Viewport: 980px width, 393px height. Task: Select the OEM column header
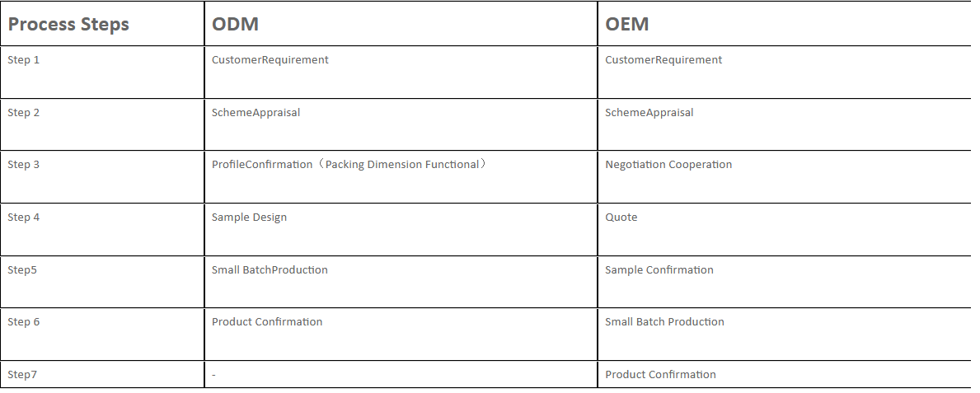(x=626, y=24)
